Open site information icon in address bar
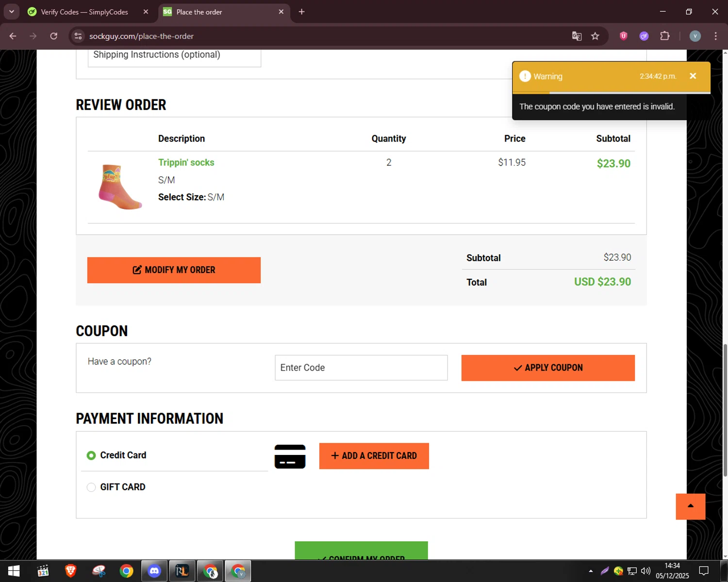The height and width of the screenshot is (582, 728). [x=78, y=36]
